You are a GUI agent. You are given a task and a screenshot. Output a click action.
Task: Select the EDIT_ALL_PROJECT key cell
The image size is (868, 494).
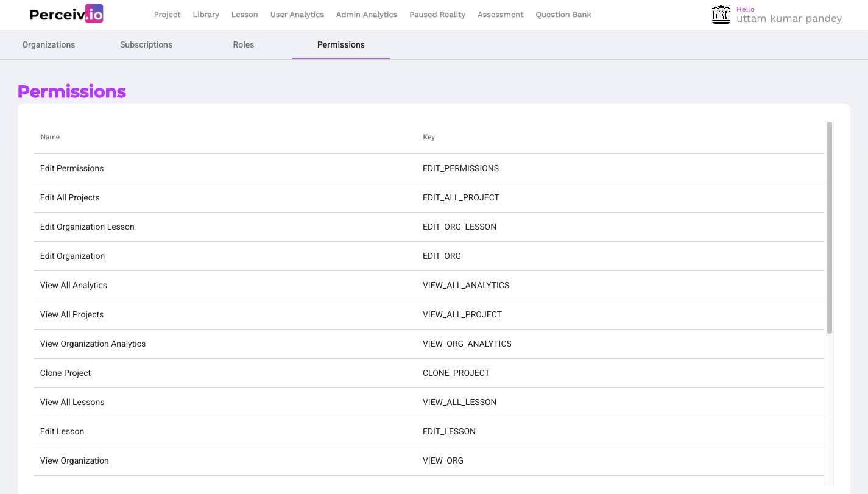461,197
